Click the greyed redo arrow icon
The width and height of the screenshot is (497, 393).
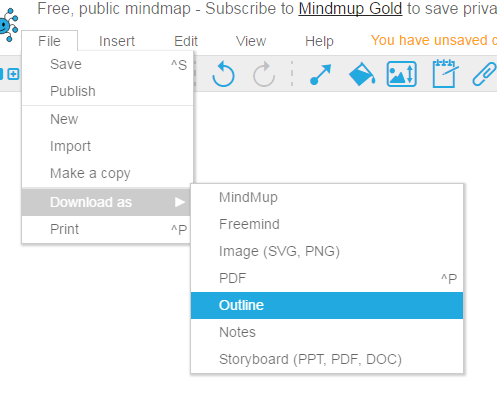tap(264, 74)
